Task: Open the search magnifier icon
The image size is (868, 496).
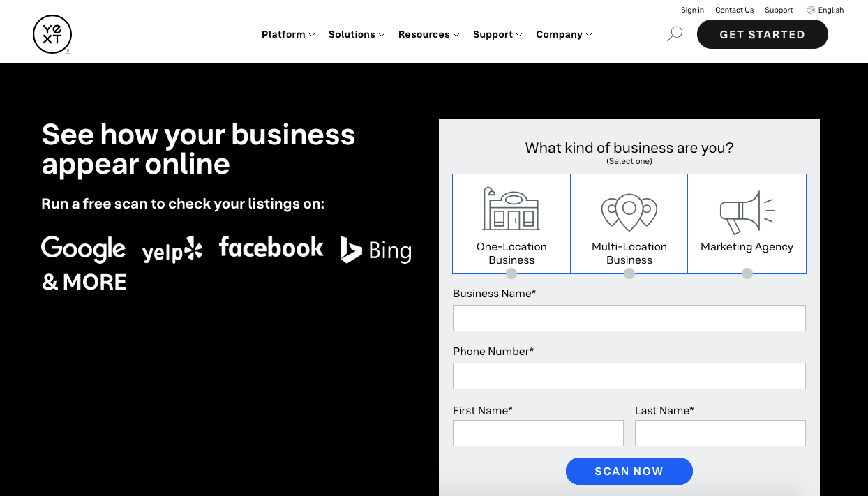Action: coord(674,33)
